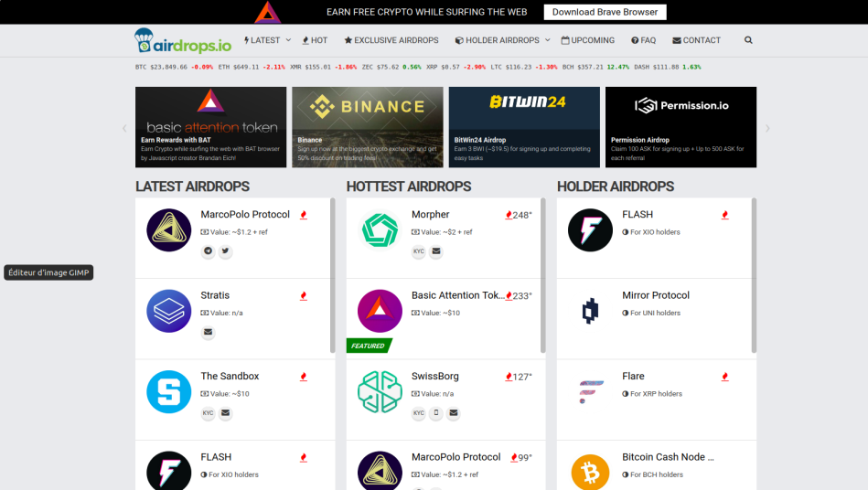Click the HOTTEST AIRDROPS heading
868x490 pixels.
[409, 186]
